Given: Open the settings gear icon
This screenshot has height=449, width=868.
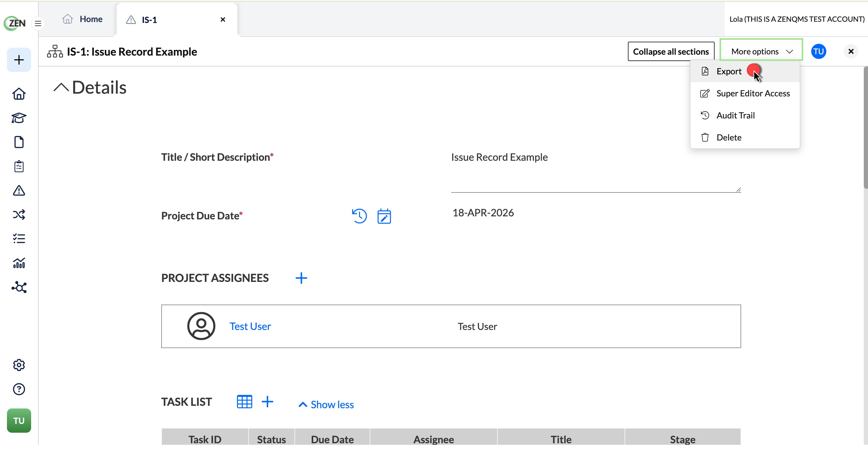Looking at the screenshot, I should (x=19, y=365).
